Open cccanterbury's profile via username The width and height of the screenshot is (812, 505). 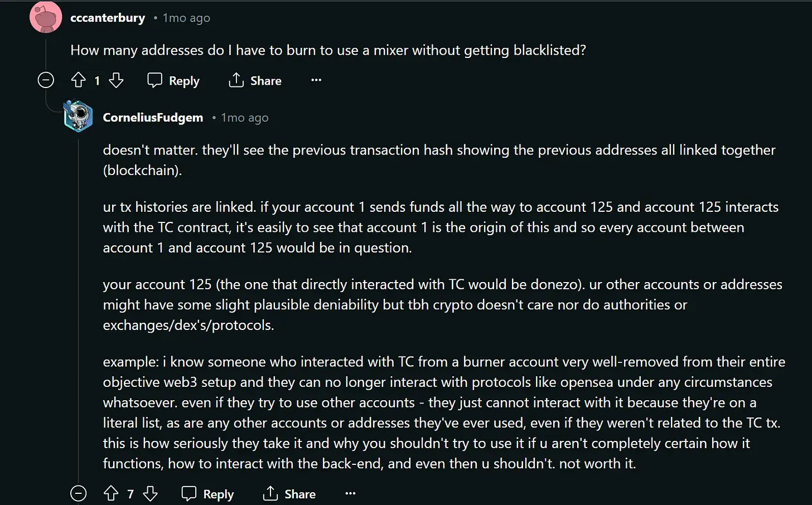click(x=107, y=17)
